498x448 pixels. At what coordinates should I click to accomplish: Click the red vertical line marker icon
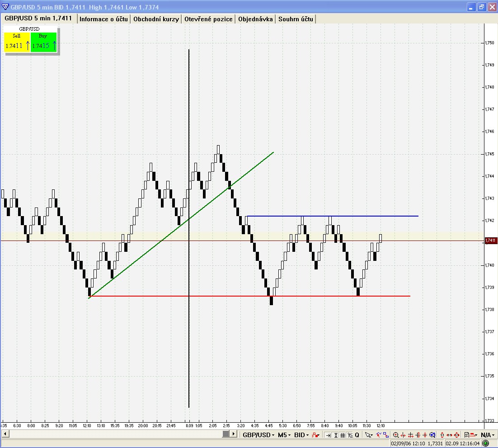pyautogui.click(x=425, y=435)
